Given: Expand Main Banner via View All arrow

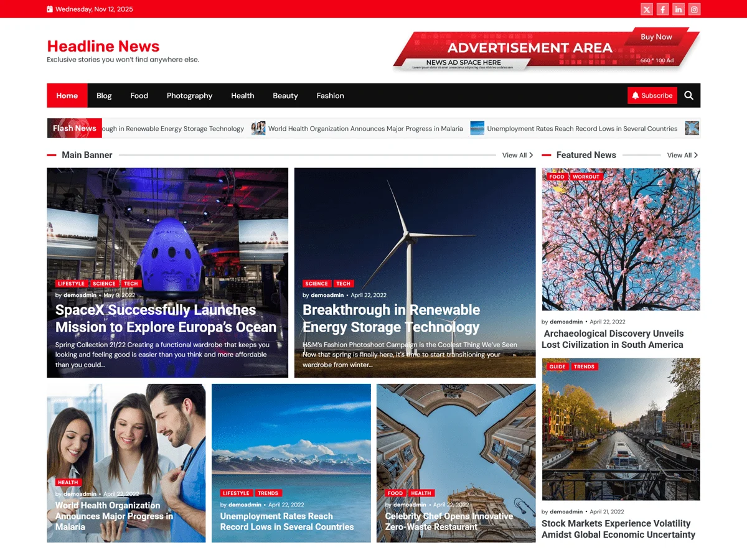Looking at the screenshot, I should (531, 155).
